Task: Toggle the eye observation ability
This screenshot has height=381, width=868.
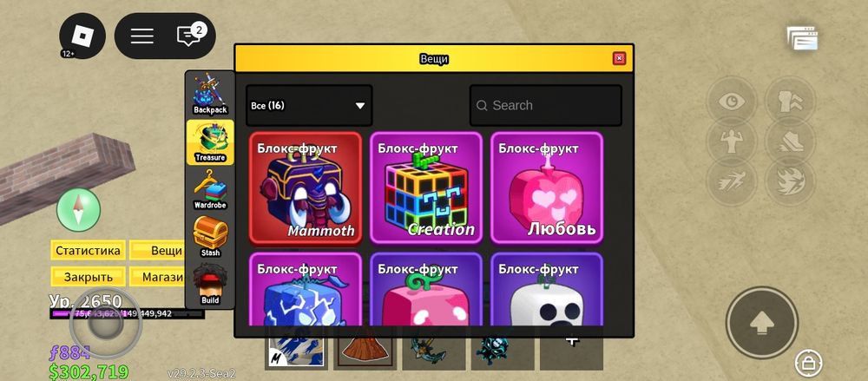Action: (x=731, y=102)
